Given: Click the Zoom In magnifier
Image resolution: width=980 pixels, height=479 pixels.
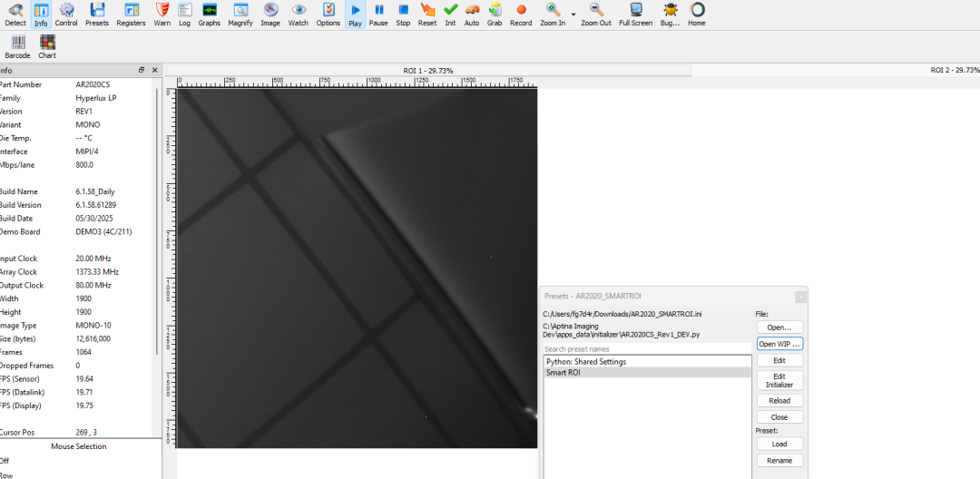Looking at the screenshot, I should point(553,15).
